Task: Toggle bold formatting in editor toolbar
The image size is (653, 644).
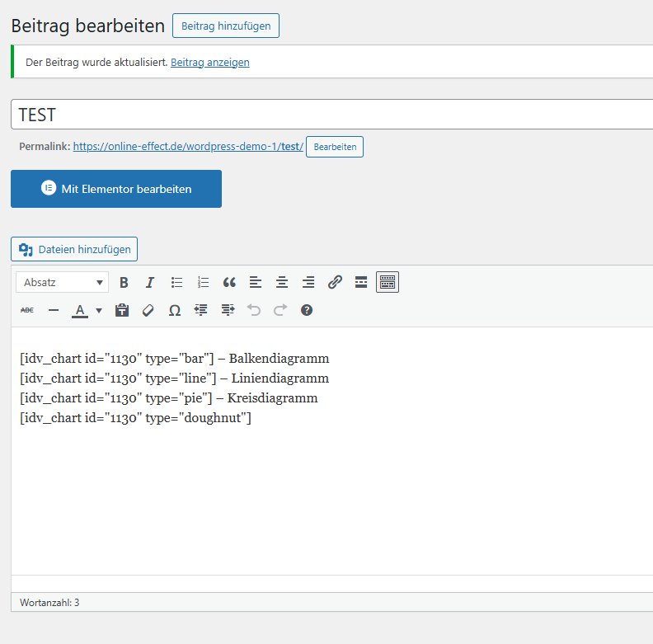Action: (x=124, y=283)
